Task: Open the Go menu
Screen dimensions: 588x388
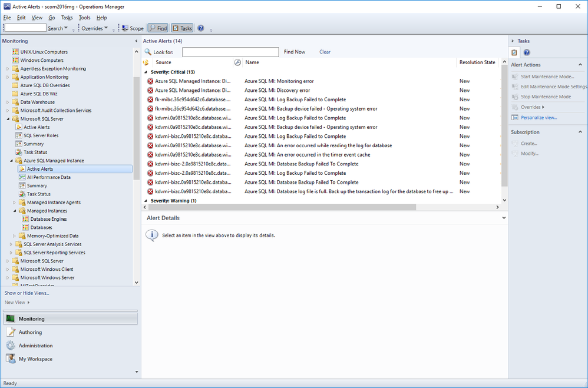Action: click(x=52, y=18)
